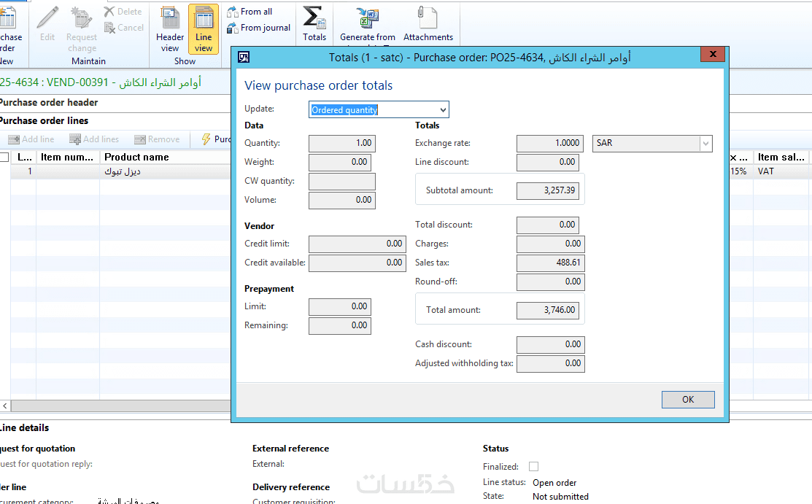Image resolution: width=812 pixels, height=504 pixels.
Task: Click the Totals dialog window icon
Action: tap(244, 57)
